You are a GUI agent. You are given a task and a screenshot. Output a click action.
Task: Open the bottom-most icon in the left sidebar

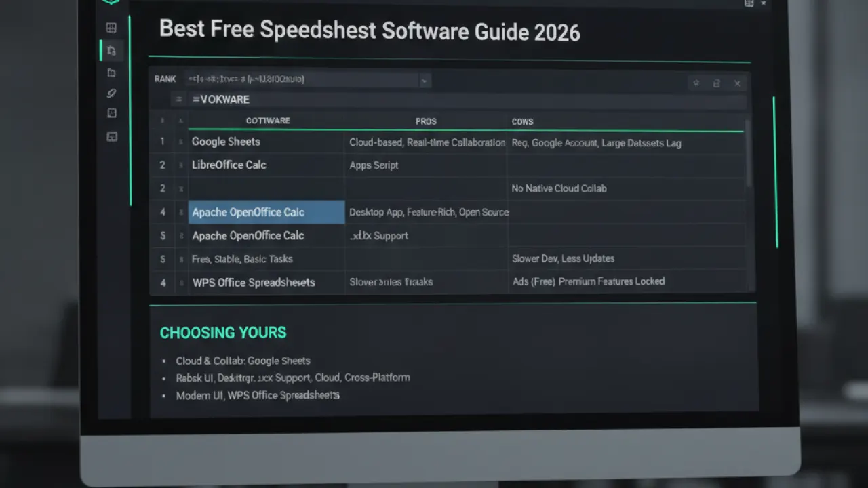(112, 136)
